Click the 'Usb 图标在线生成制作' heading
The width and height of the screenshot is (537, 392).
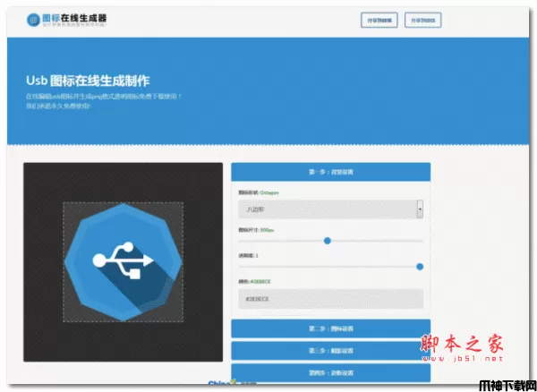(x=88, y=81)
